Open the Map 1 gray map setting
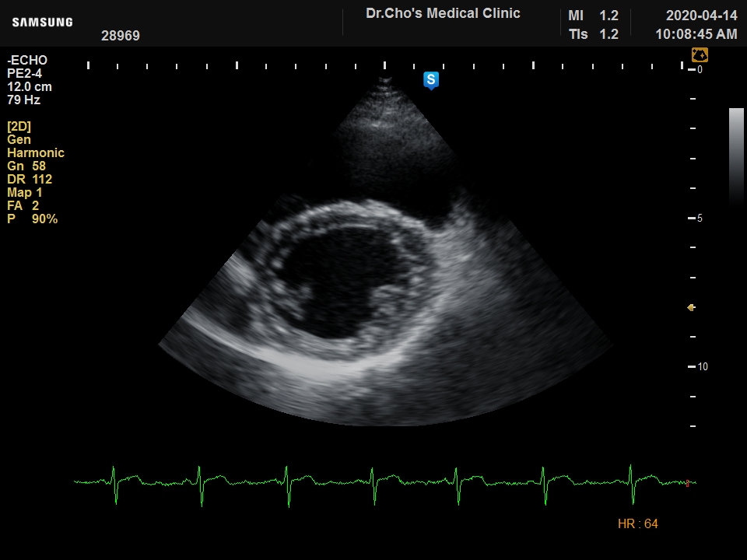The image size is (747, 560). pos(25,193)
